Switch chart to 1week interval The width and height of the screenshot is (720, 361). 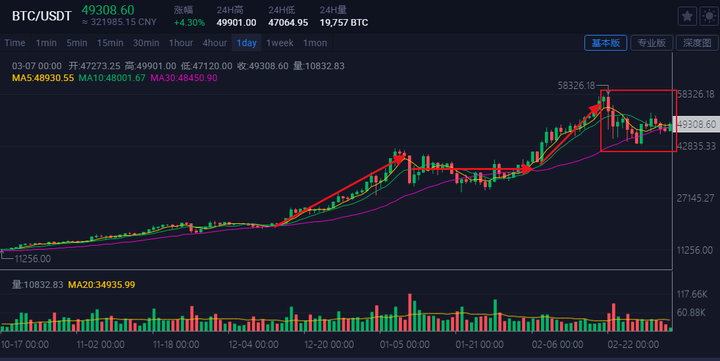coord(280,43)
